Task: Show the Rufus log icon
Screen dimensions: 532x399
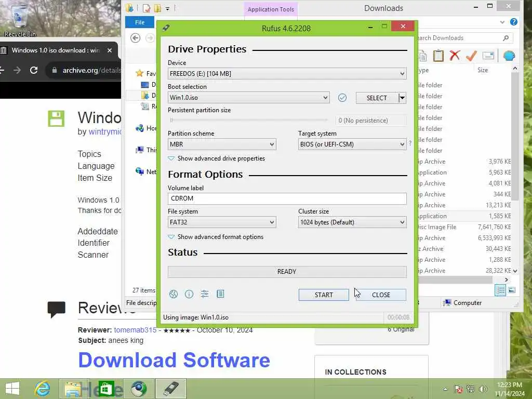Action: tap(220, 294)
